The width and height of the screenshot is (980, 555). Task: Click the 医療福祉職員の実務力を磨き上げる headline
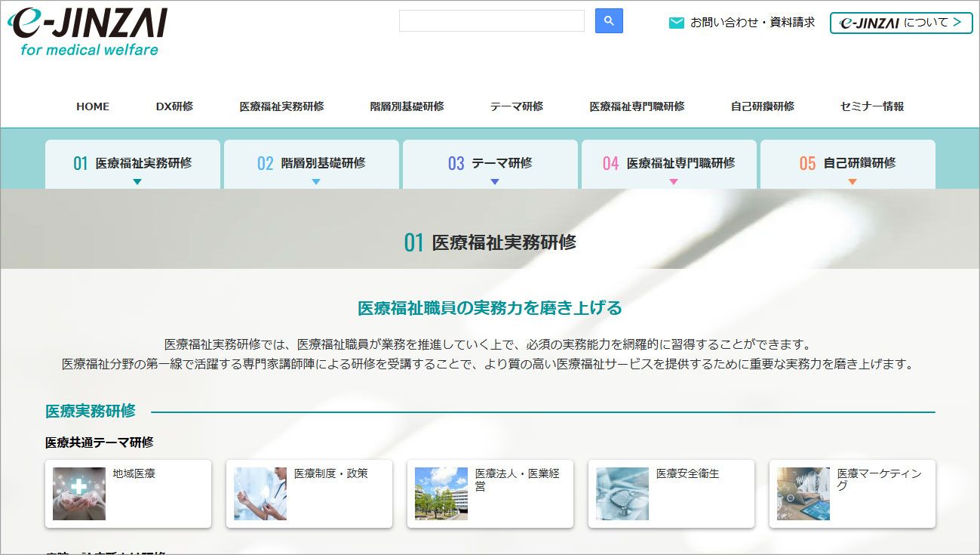pos(490,308)
